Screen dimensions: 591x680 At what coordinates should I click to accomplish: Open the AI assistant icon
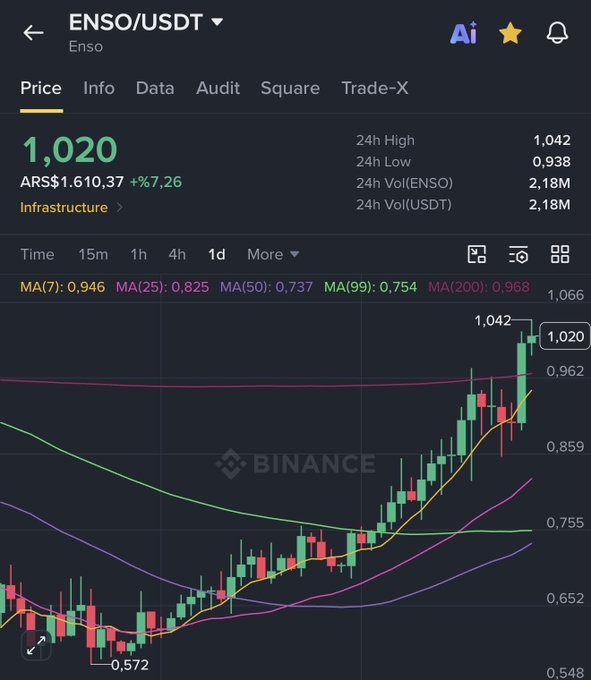pos(464,33)
